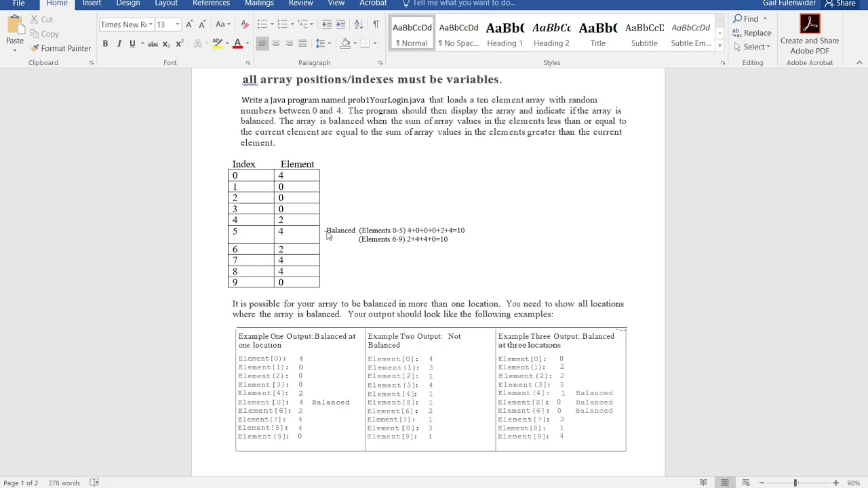Click the Shading paint bucket
The width and height of the screenshot is (868, 488).
click(345, 44)
